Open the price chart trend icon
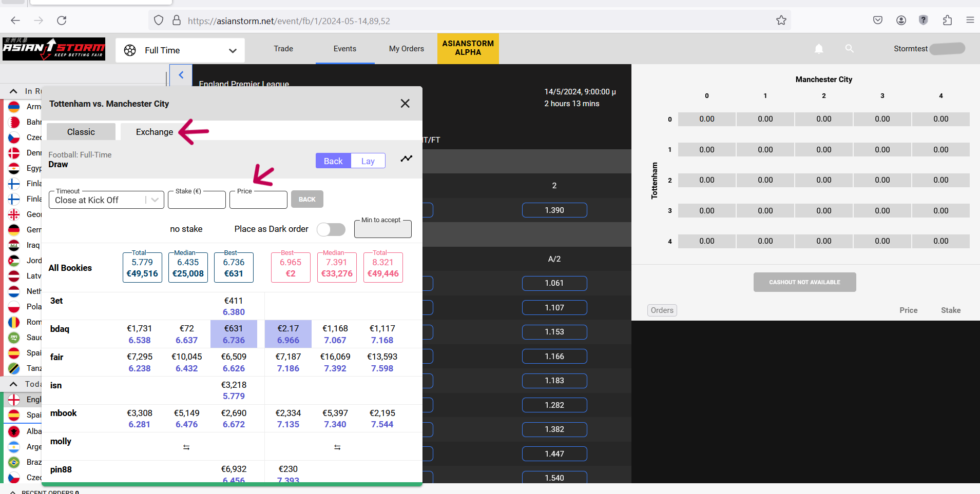980x494 pixels. (x=407, y=159)
